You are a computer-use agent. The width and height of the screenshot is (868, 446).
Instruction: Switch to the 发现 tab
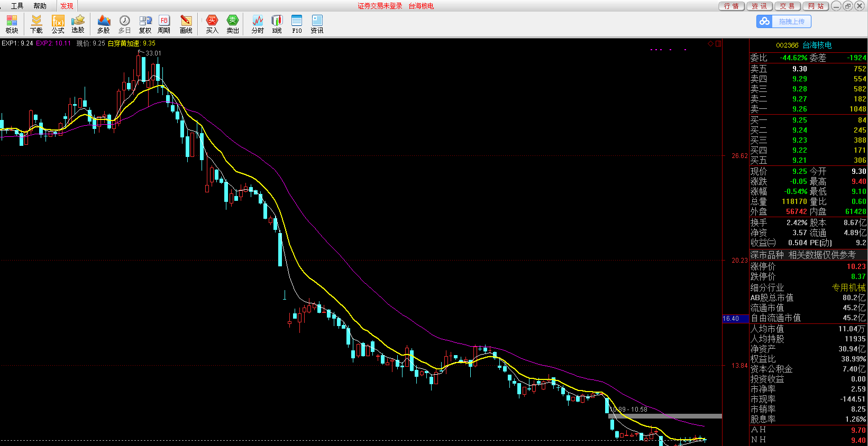coord(67,6)
